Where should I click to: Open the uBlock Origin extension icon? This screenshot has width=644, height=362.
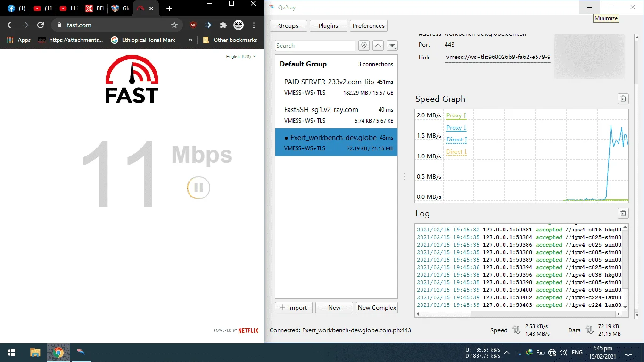click(x=193, y=25)
